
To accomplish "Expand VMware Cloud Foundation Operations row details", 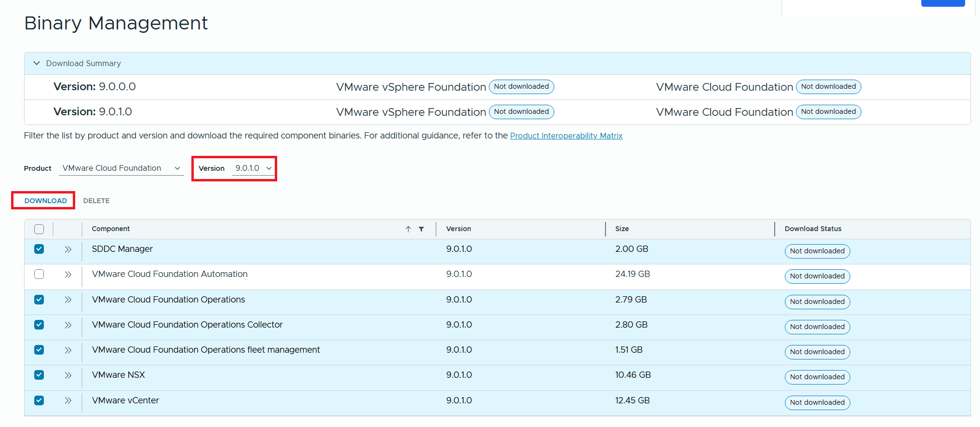I will click(x=68, y=300).
